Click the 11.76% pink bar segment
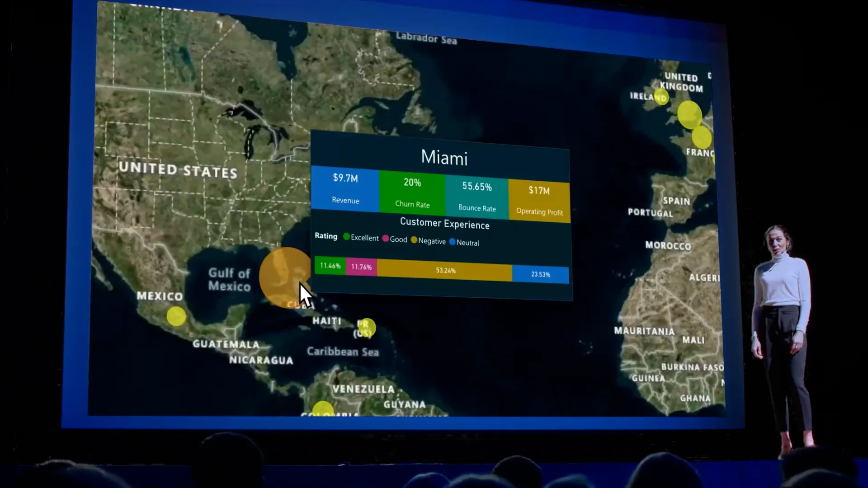This screenshot has height=488, width=868. pos(361,267)
